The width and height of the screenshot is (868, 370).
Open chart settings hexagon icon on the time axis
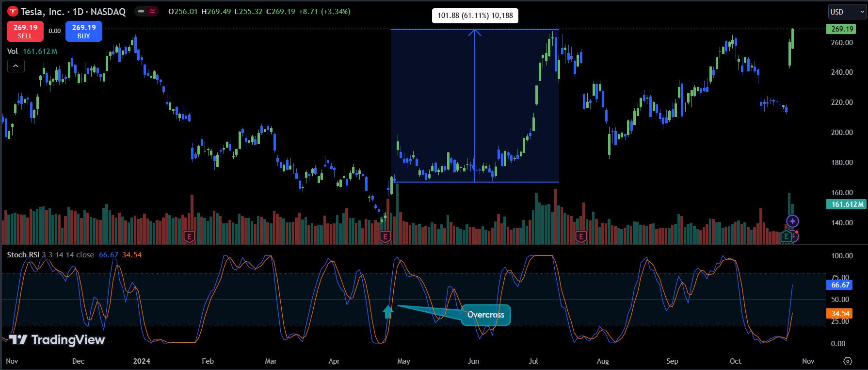pos(848,361)
